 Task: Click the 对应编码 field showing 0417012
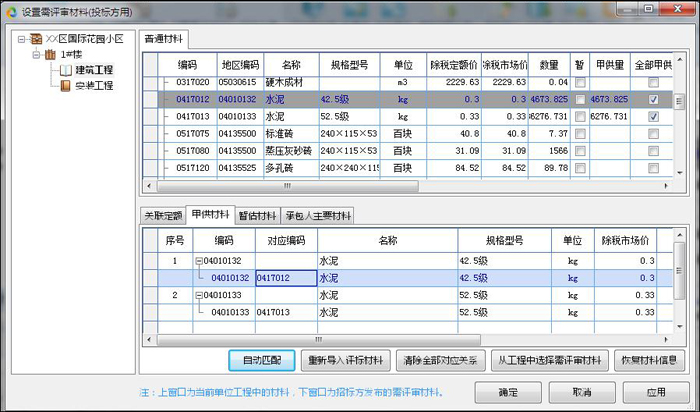[286, 278]
